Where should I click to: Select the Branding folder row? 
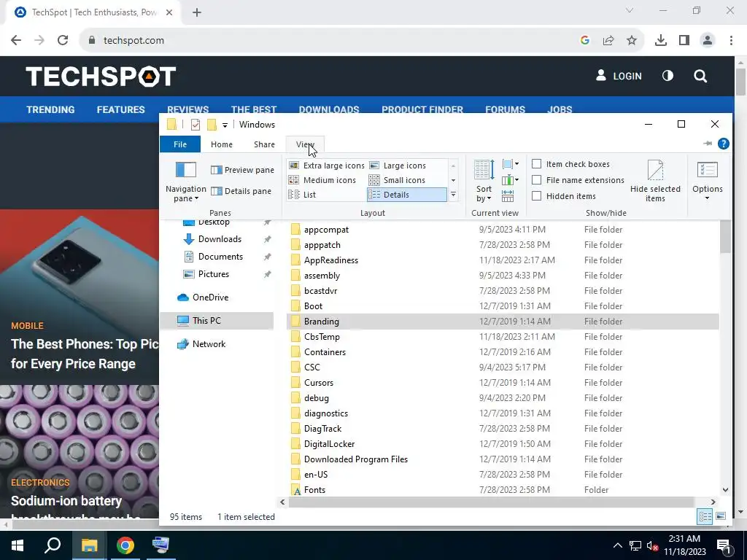tap(503, 322)
